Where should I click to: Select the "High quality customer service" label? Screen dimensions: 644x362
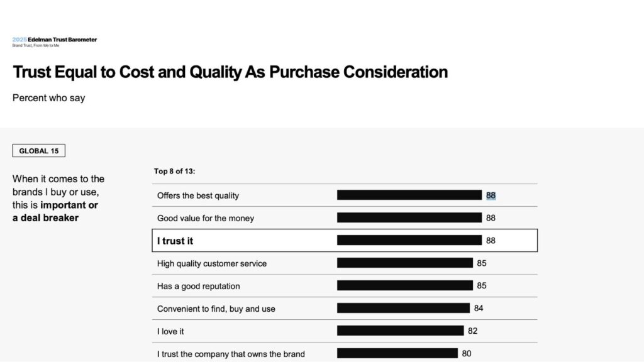click(212, 263)
